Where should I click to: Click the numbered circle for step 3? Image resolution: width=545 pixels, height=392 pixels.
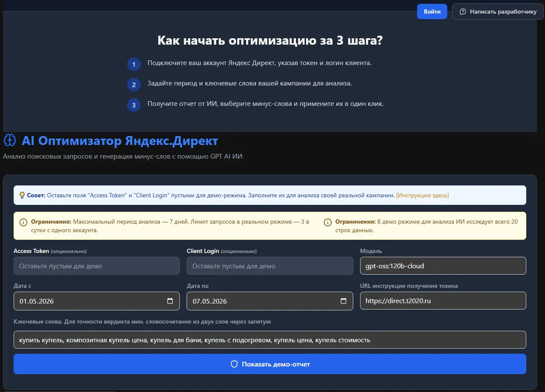pos(134,105)
